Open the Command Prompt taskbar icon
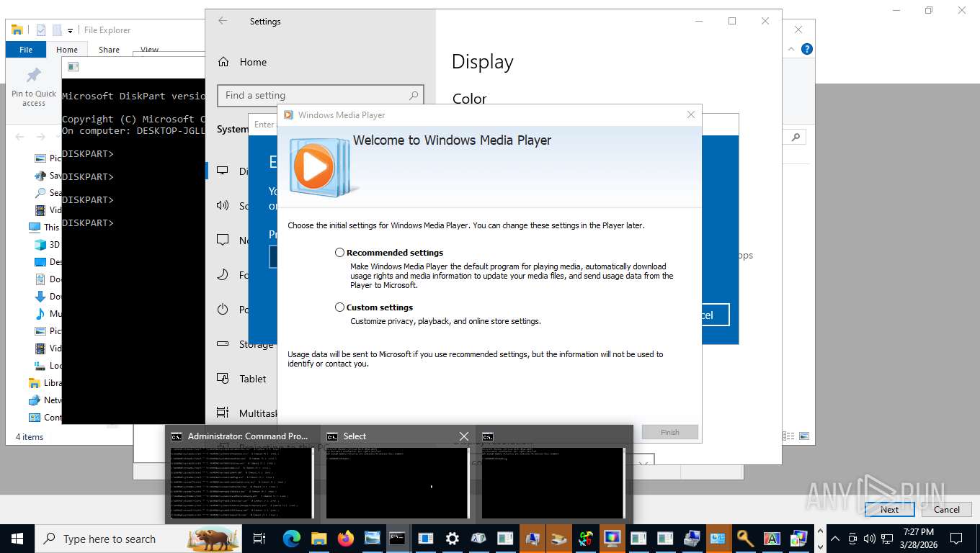 (397, 539)
